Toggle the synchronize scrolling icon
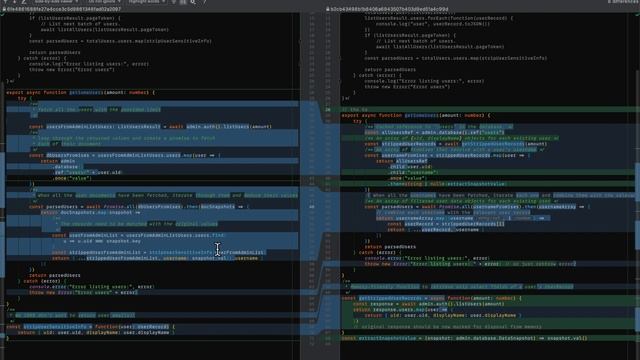 [183, 2]
